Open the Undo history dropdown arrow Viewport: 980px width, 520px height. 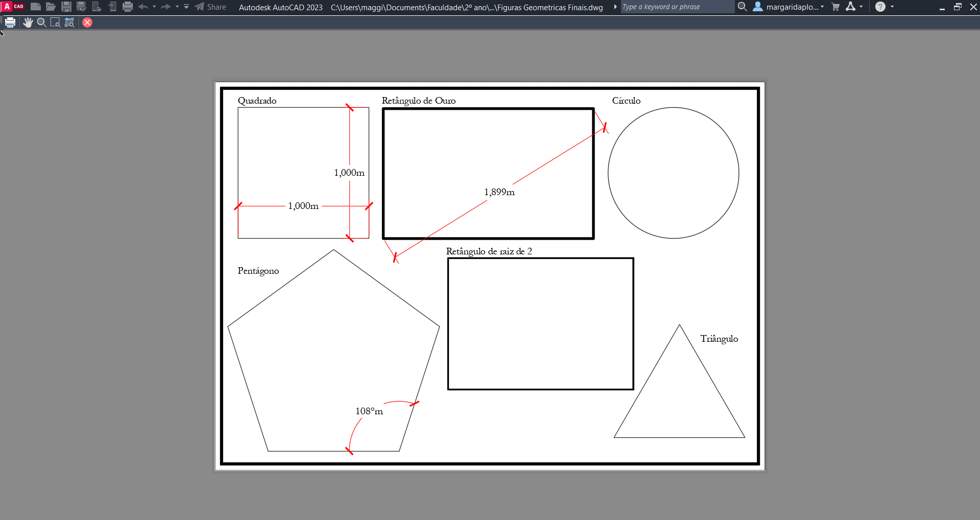coord(154,7)
